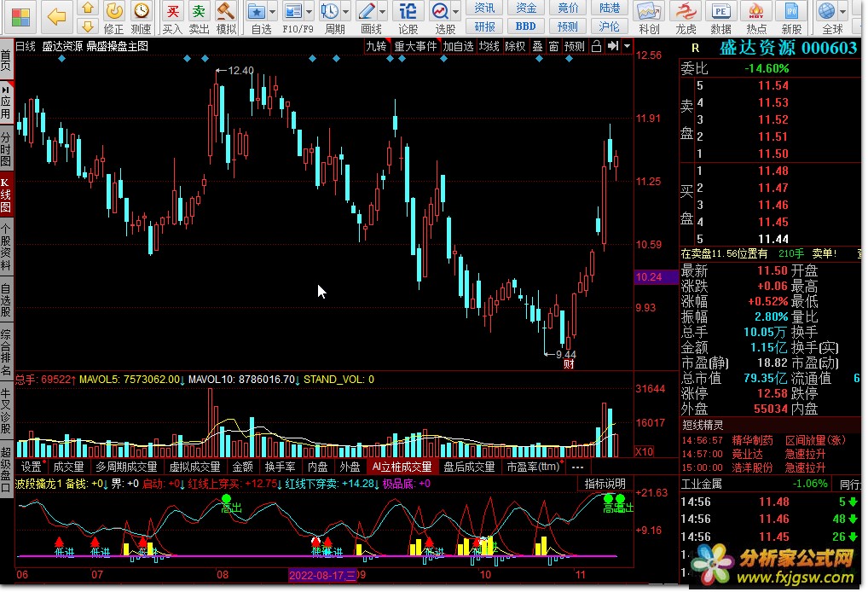The width and height of the screenshot is (868, 592).
Task: Go back with the yellow left arrow
Action: tap(56, 16)
